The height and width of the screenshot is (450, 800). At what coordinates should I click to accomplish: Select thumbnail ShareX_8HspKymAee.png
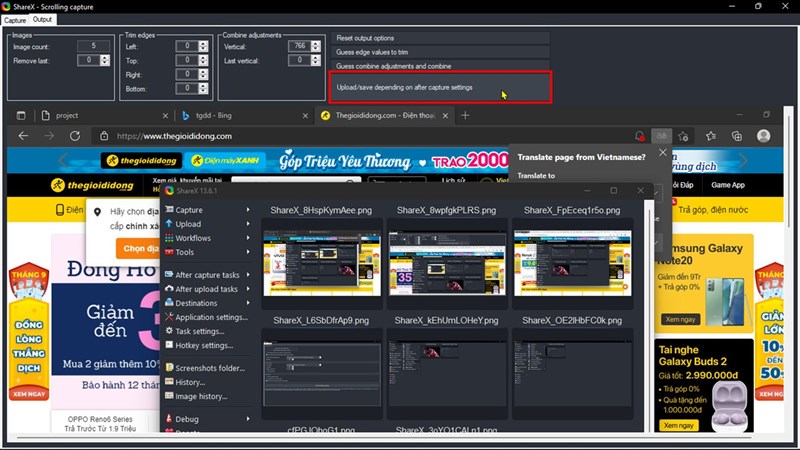click(x=321, y=263)
